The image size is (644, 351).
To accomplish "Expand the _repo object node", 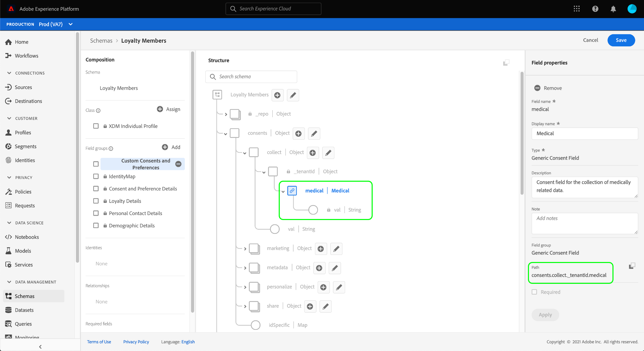I will coord(226,115).
